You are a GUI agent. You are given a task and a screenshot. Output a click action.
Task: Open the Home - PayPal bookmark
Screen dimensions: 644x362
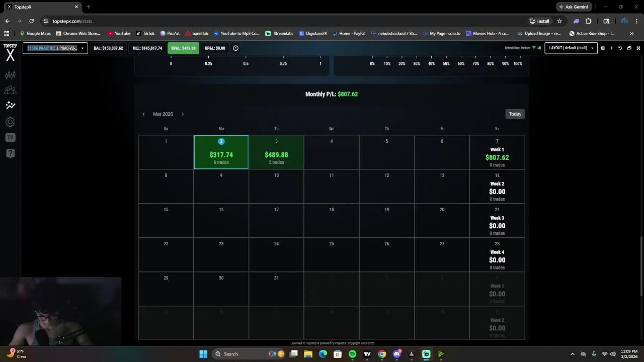(x=349, y=34)
